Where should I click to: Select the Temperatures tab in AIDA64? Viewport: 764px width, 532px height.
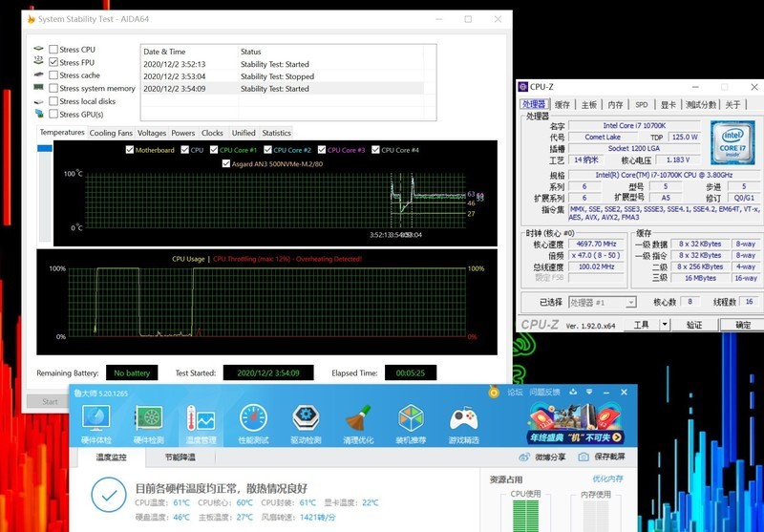click(x=62, y=133)
